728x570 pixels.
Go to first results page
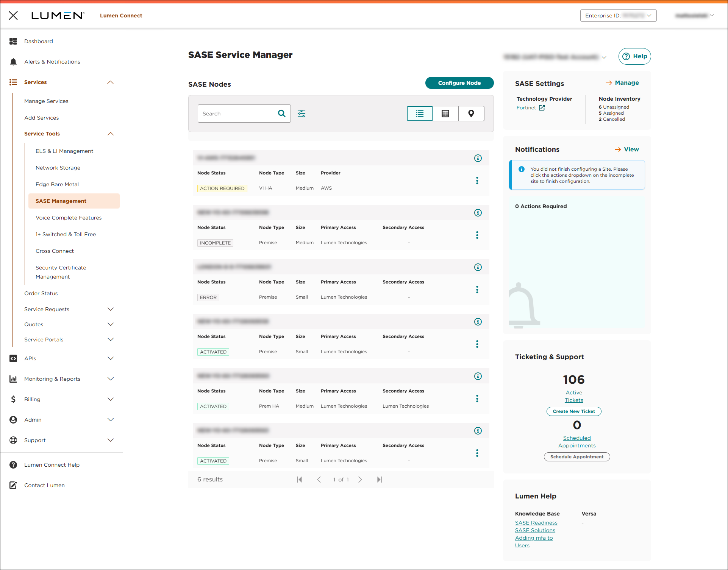299,480
